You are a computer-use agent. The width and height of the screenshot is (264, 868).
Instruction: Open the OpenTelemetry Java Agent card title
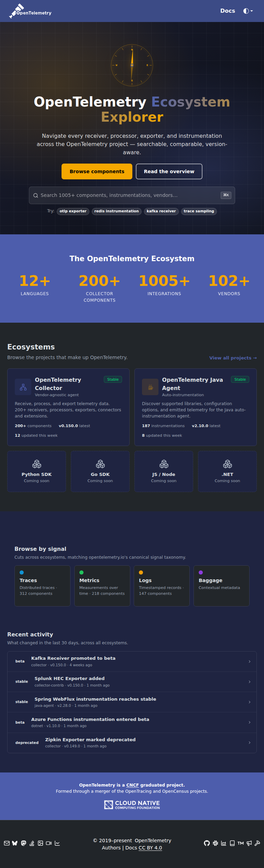pos(192,384)
